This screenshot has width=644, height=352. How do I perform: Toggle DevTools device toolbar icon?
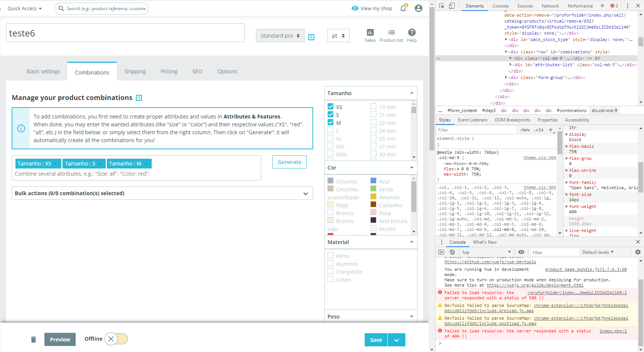pos(452,6)
